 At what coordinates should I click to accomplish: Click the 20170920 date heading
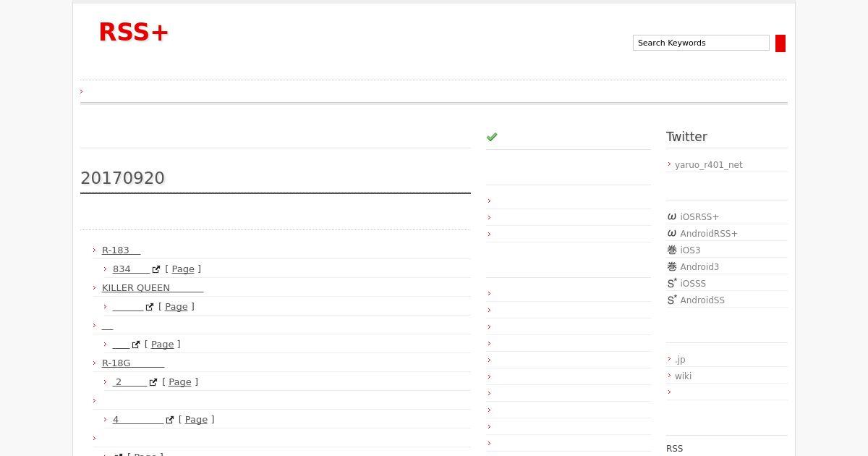point(122,178)
